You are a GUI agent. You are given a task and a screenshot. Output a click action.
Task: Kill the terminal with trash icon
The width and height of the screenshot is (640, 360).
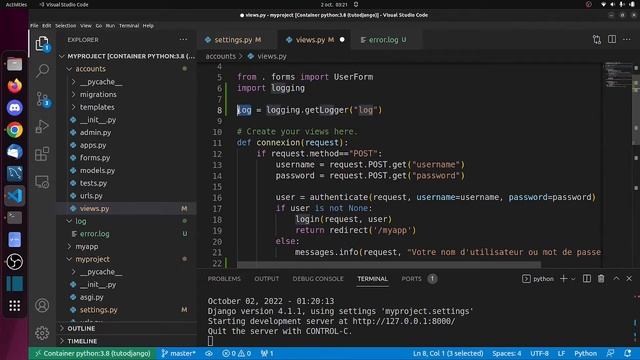601,279
